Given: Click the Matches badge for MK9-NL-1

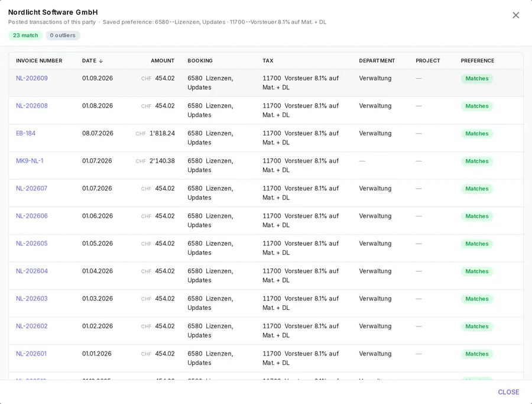Looking at the screenshot, I should coord(476,161).
